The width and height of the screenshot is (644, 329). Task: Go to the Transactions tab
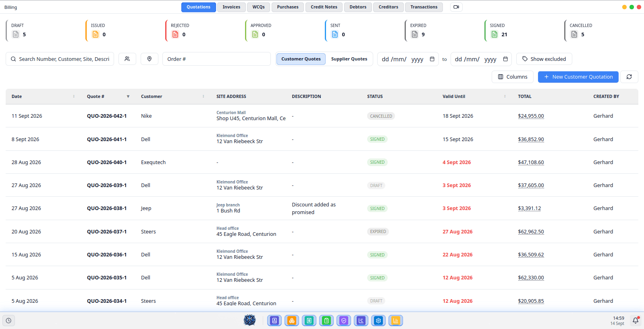click(424, 7)
